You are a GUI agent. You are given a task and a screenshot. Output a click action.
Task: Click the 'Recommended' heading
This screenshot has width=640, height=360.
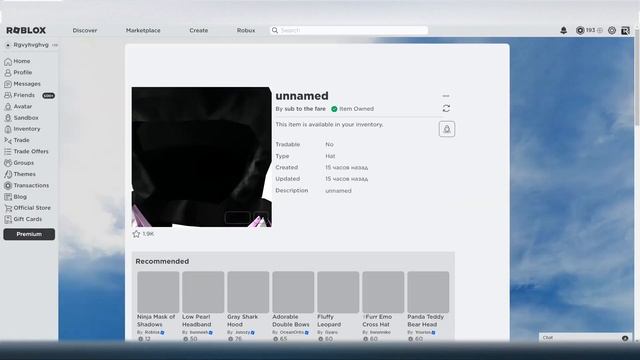162,261
